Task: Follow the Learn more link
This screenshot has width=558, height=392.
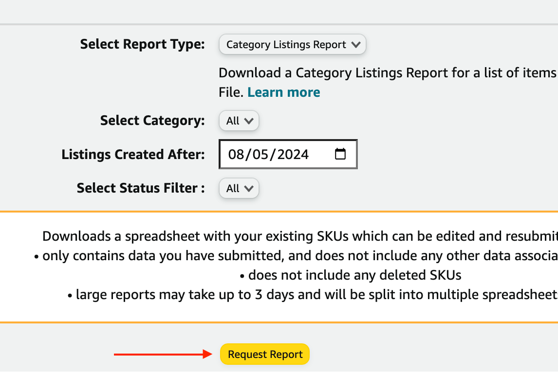Action: pos(283,92)
